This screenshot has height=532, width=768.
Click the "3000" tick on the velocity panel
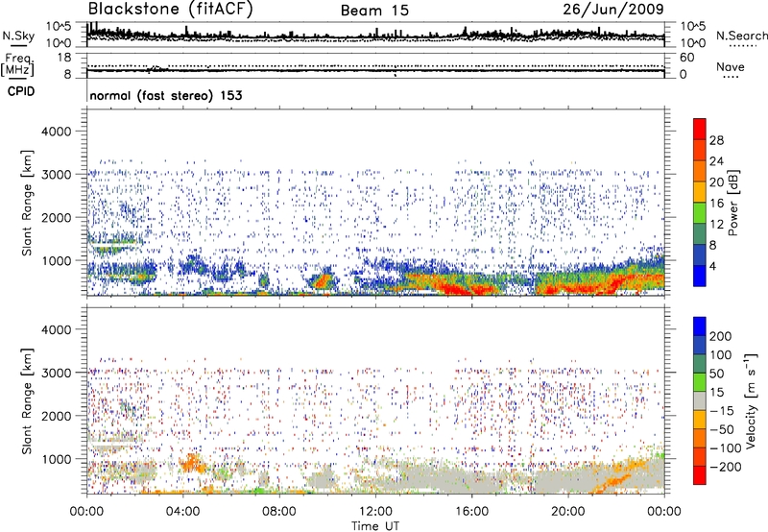click(57, 373)
